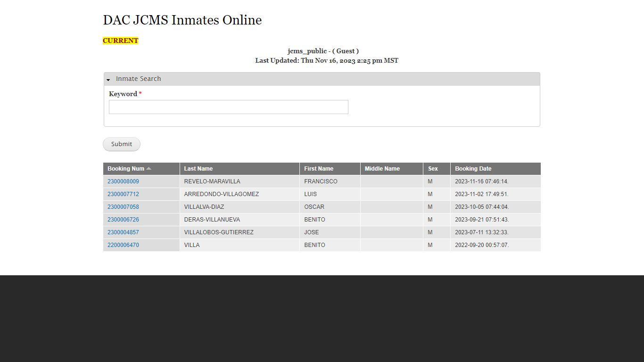The width and height of the screenshot is (644, 362).
Task: Select the DERAS-VILLANUEVA last name cell
Action: [239, 220]
